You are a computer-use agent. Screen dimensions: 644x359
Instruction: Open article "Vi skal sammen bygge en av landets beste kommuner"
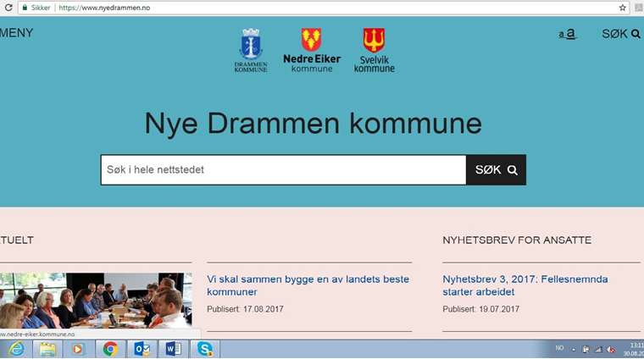point(308,285)
